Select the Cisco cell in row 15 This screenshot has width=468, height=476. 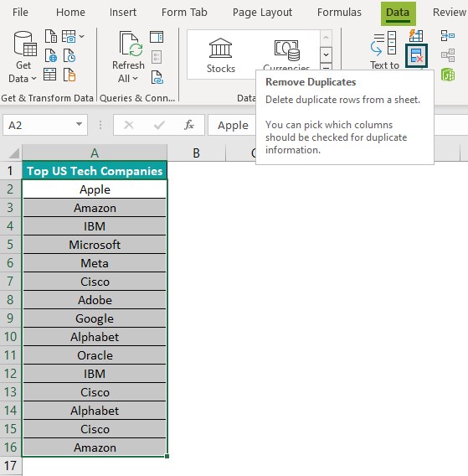point(95,429)
